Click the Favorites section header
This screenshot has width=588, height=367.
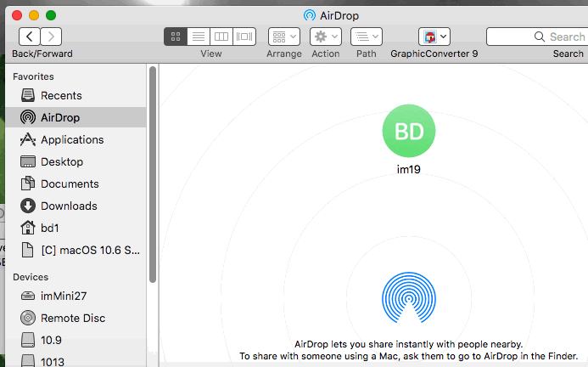pyautogui.click(x=33, y=76)
